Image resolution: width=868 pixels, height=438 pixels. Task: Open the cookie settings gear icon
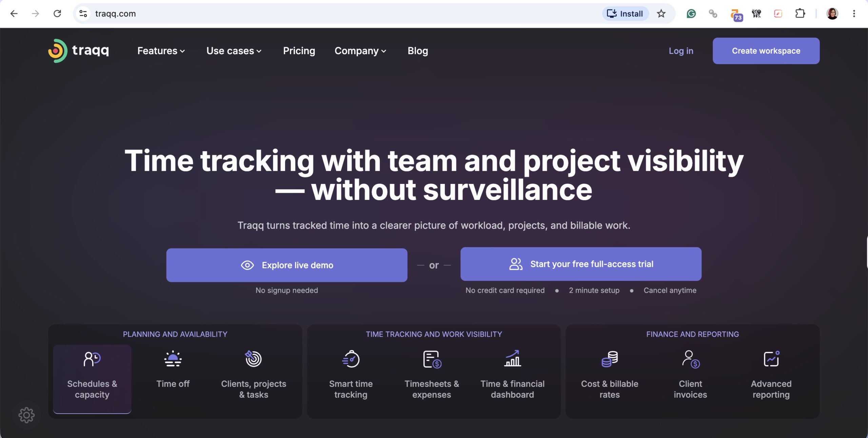pos(26,415)
